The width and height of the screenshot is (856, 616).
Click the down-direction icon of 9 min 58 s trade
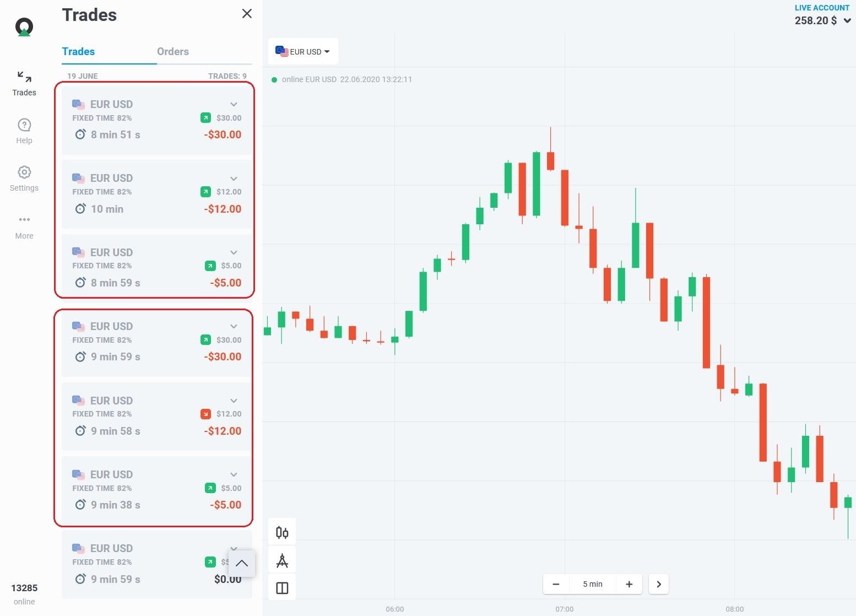coord(205,414)
